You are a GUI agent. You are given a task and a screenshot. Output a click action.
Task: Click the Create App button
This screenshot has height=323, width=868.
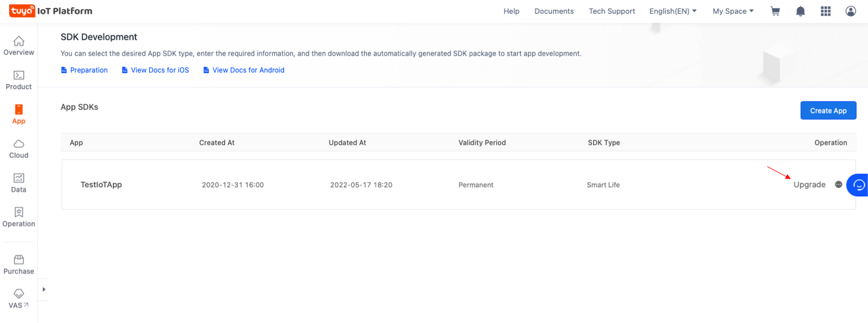828,111
